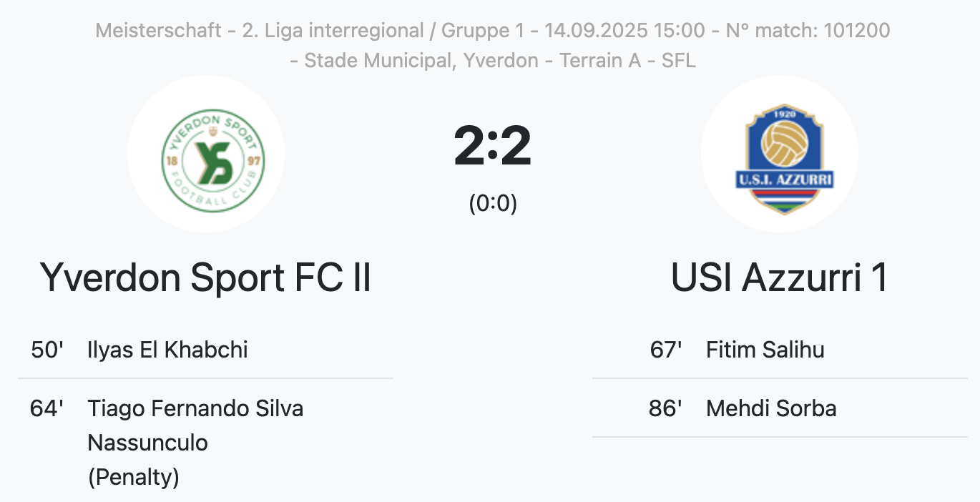Click the 86' goal minute
Viewport: 980px width, 502px height.
click(x=665, y=408)
